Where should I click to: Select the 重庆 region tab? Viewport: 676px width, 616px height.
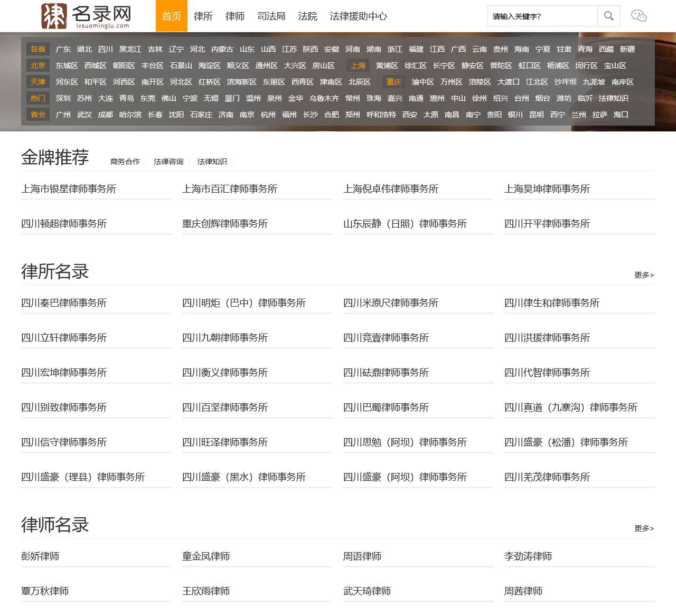(393, 82)
